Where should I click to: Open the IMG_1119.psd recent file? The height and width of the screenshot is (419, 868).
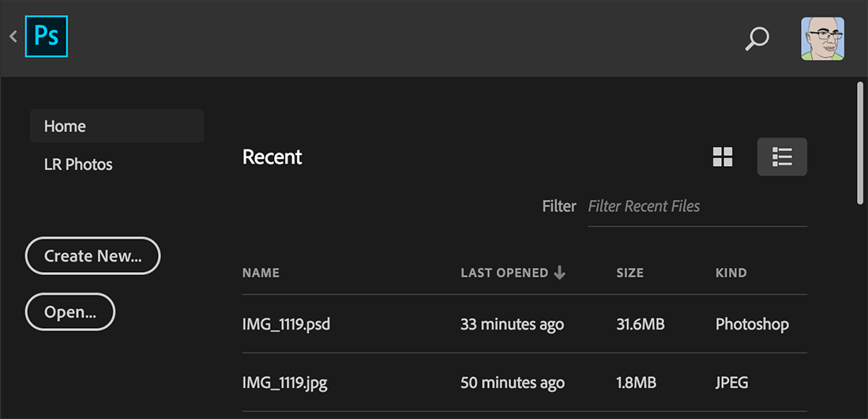524,323
